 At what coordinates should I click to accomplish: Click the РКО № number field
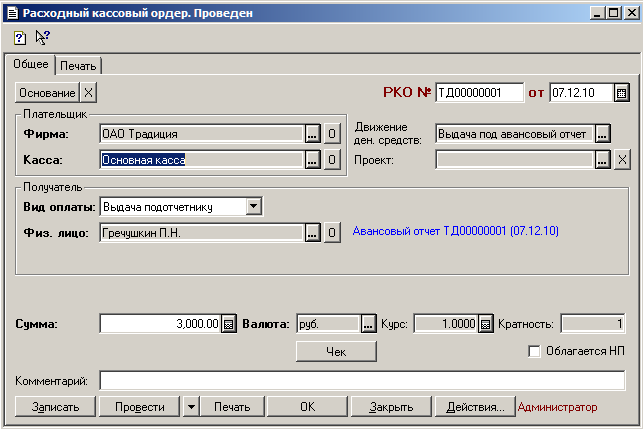[x=479, y=93]
